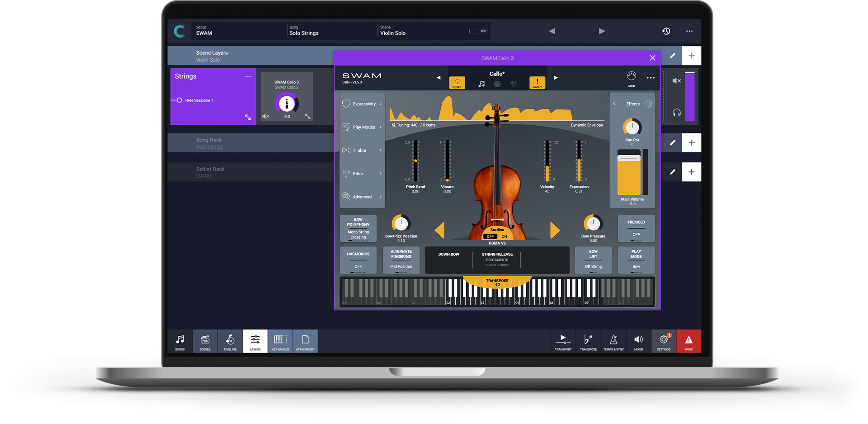
Task: Add item to Song Rack with plus
Action: 692,143
